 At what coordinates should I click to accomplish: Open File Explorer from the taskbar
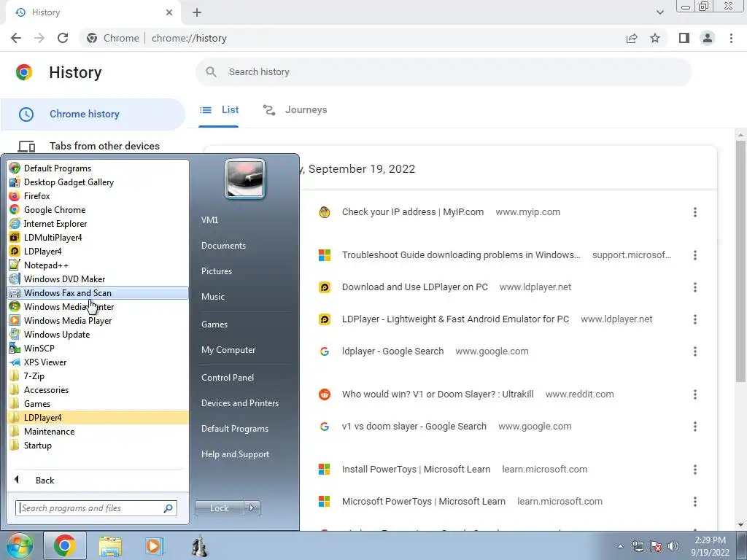coord(110,546)
